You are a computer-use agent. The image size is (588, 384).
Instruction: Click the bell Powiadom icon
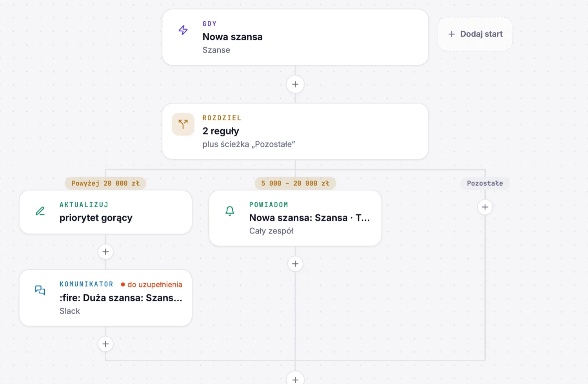(x=230, y=211)
